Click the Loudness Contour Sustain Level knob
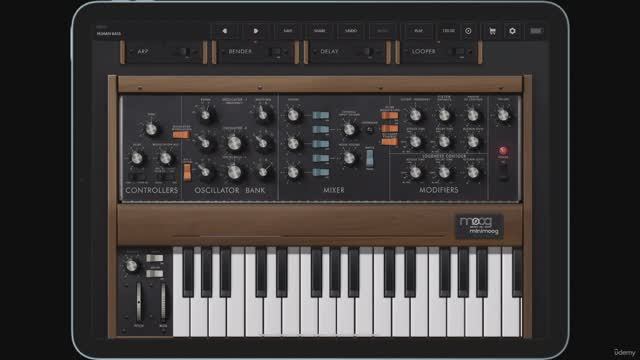Viewport: 640px width, 360px height. point(473,172)
